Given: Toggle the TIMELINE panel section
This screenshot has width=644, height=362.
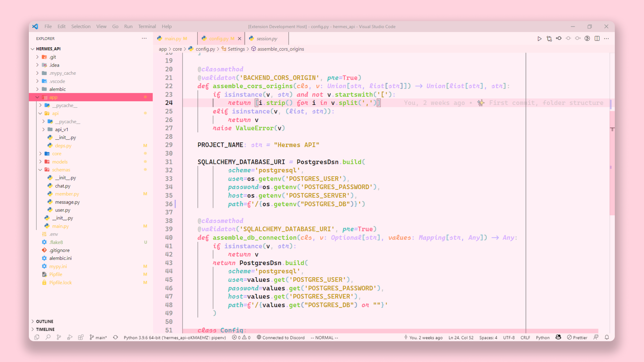Looking at the screenshot, I should [x=33, y=329].
